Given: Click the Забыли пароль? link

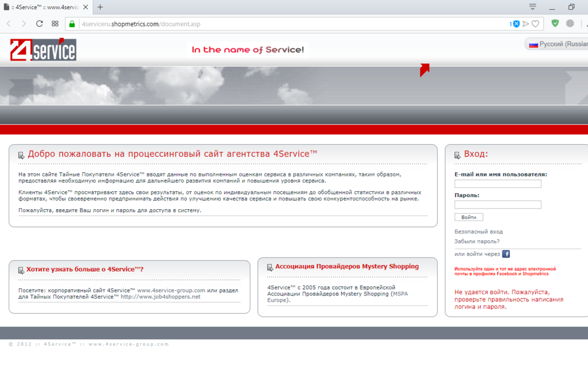Looking at the screenshot, I should [x=477, y=241].
